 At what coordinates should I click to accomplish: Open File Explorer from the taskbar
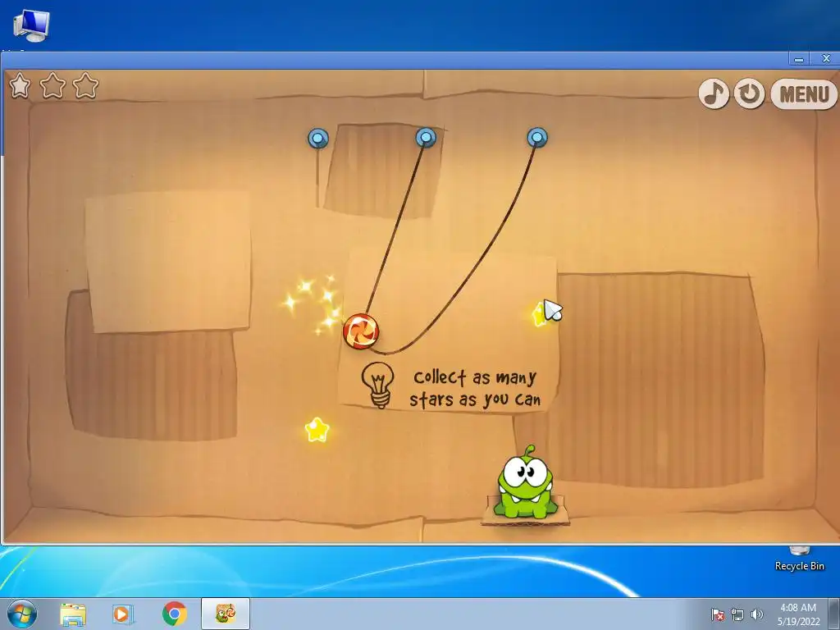tap(73, 614)
